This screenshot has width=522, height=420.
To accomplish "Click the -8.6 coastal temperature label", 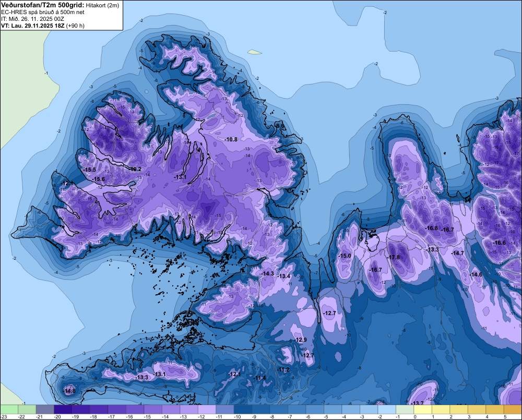I will click(x=280, y=126).
